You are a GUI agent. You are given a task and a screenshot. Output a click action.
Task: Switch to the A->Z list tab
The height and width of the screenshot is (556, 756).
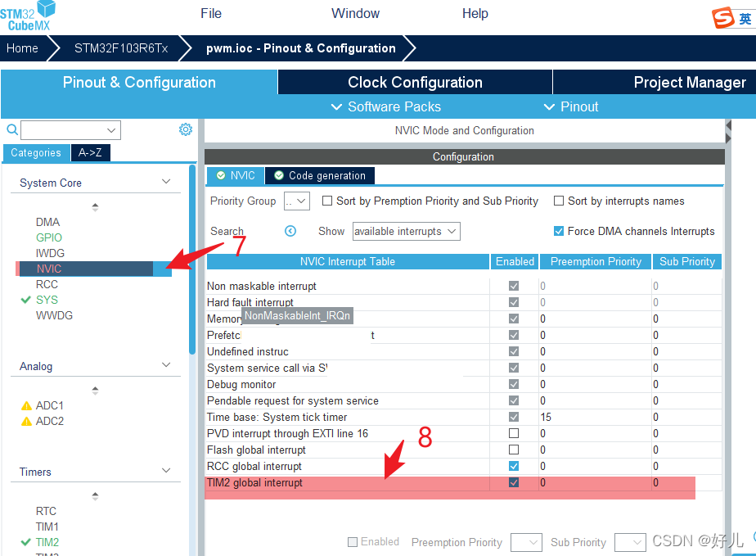pos(90,152)
